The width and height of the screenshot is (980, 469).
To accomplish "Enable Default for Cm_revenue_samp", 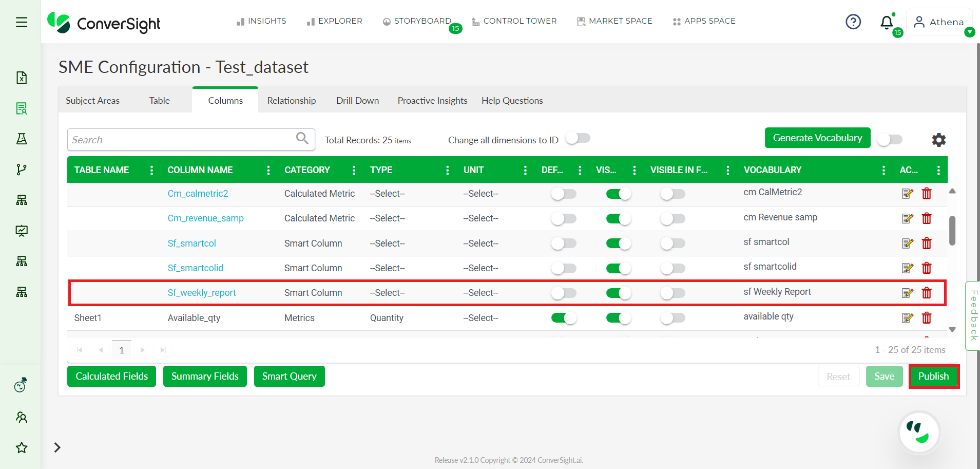I will 564,218.
